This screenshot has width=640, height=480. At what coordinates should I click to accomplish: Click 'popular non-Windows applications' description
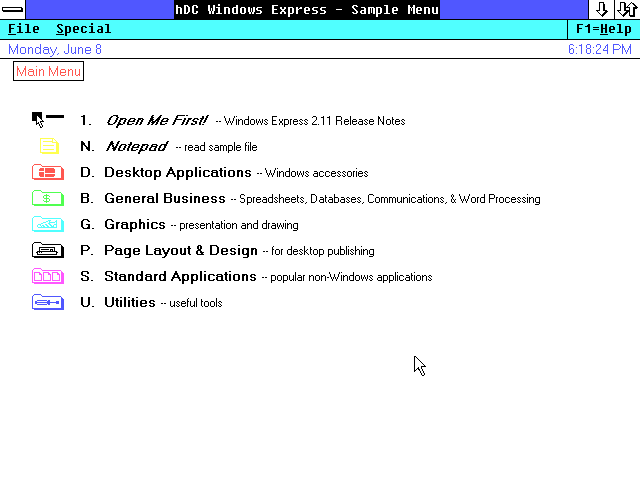[x=351, y=277]
